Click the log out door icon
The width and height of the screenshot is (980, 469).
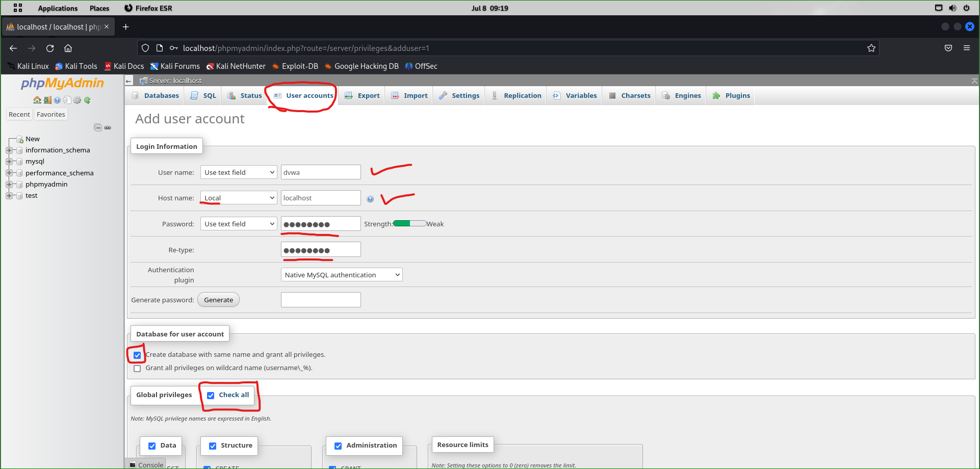pyautogui.click(x=47, y=100)
